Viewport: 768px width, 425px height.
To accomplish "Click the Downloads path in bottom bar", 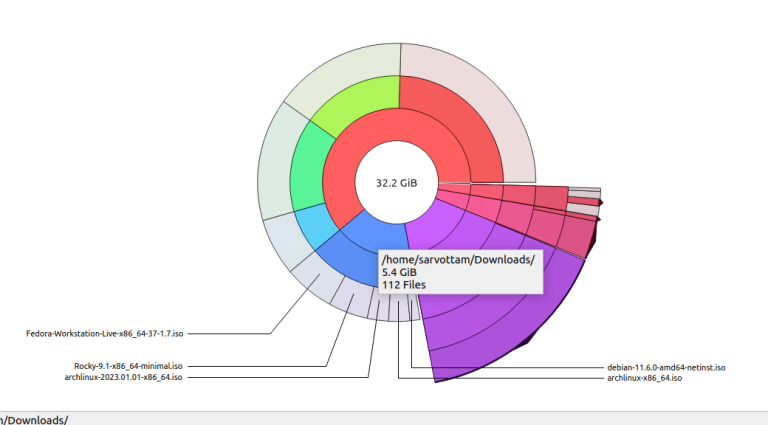I will 34,419.
